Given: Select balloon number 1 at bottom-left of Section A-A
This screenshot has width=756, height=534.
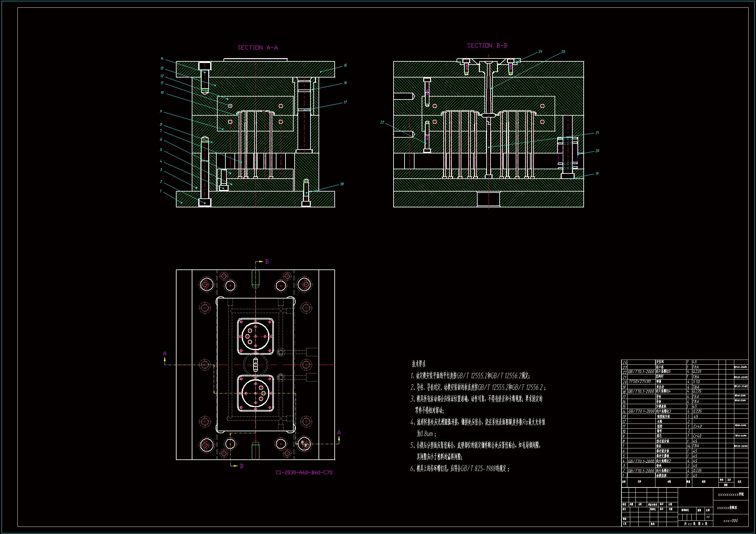Looking at the screenshot, I should [161, 191].
